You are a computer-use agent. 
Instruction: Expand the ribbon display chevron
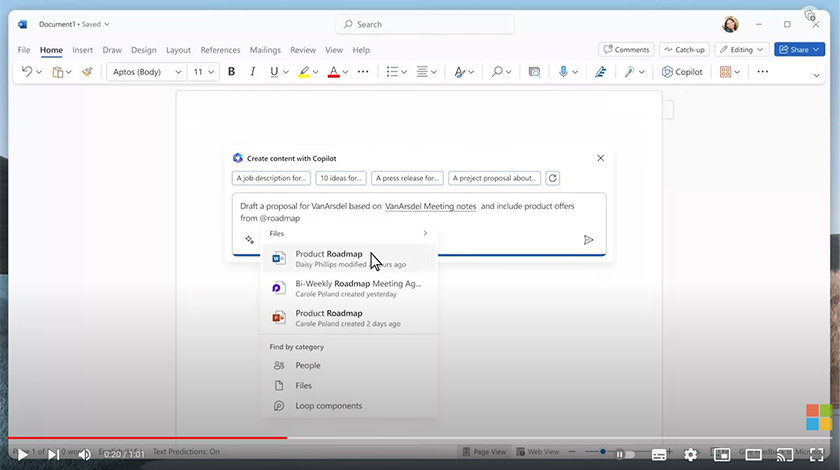click(x=816, y=76)
